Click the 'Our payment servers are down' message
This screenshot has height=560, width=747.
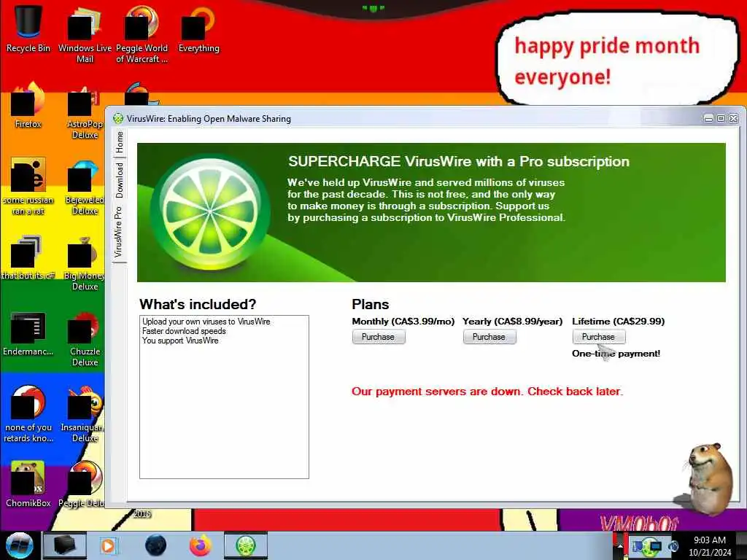click(x=487, y=392)
